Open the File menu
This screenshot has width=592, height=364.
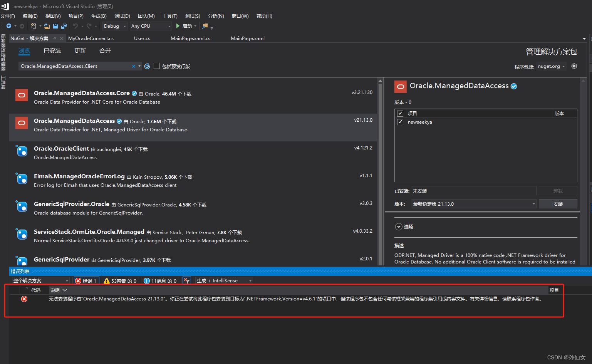click(7, 16)
